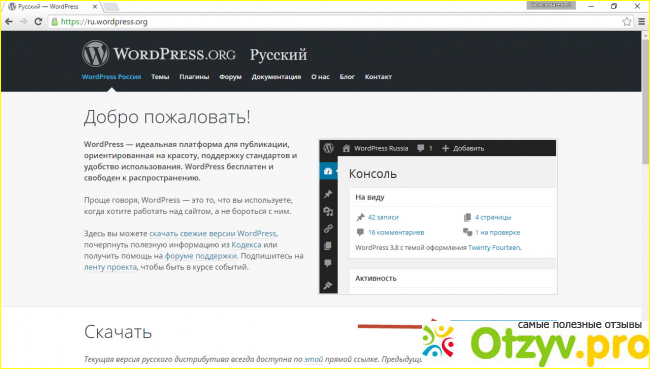Reload the page with the refresh icon
The height and width of the screenshot is (369, 650).
click(x=38, y=22)
